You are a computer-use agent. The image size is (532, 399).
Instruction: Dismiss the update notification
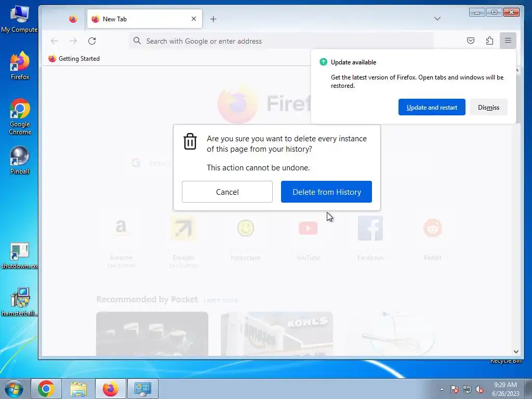coord(488,107)
